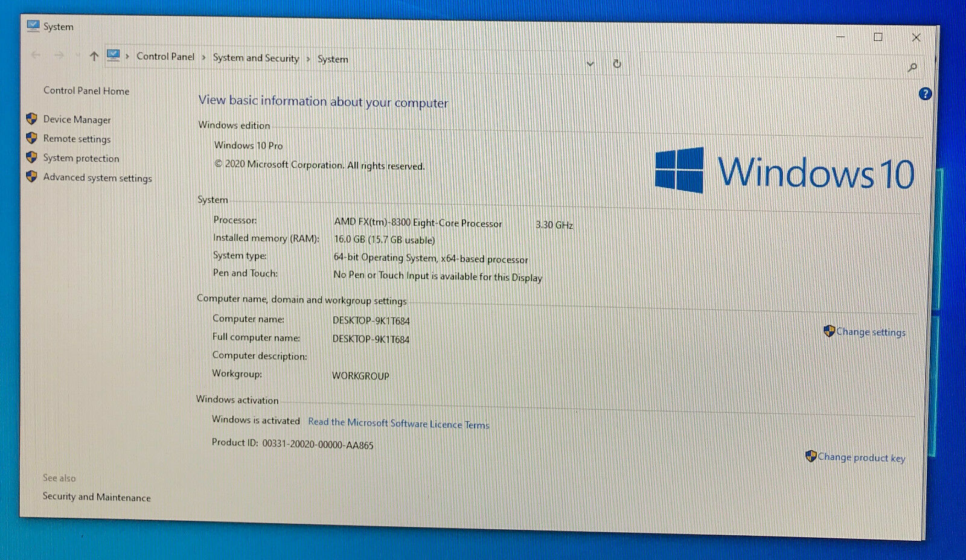Screen dimensions: 966x560
Task: Click the Windows 10 Pro edition text
Action: tap(248, 145)
